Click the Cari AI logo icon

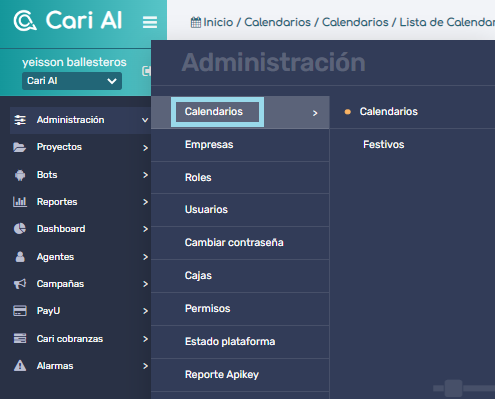click(x=24, y=21)
